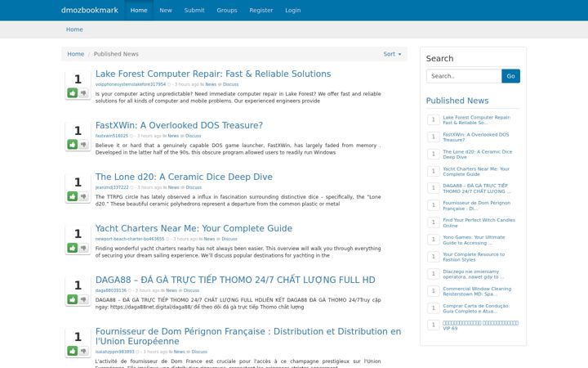
Task: Click Home in the gray sub-header
Action: point(74,29)
